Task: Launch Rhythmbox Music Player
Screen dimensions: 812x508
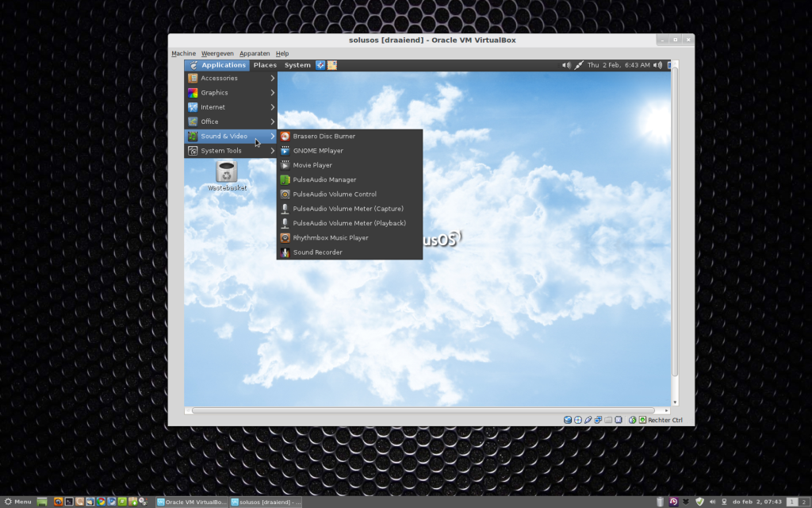Action: [x=350, y=238]
